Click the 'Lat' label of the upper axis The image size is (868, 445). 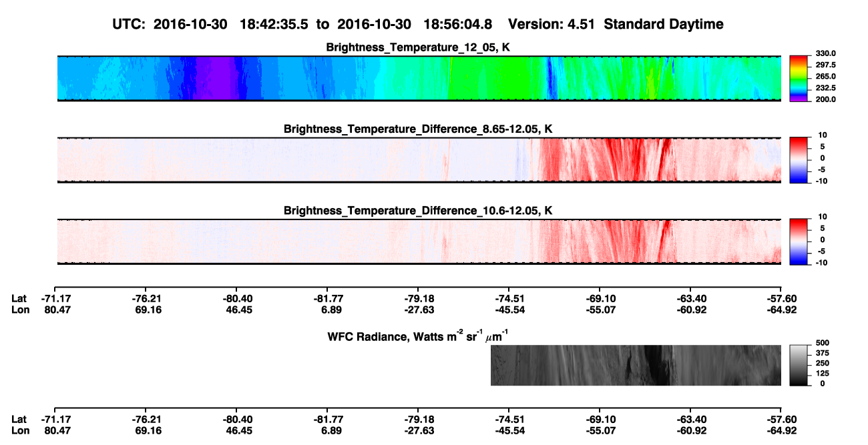[19, 299]
